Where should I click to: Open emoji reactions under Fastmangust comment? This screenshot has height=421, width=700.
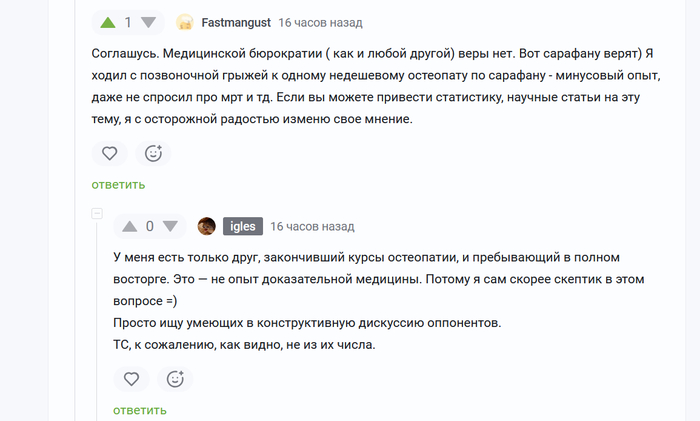tap(153, 153)
